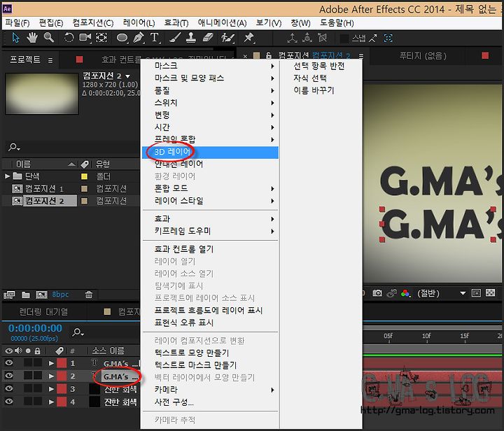Screen dimensions: 504x431
Task: Sort project items by 유형 column header
Action: pos(103,164)
